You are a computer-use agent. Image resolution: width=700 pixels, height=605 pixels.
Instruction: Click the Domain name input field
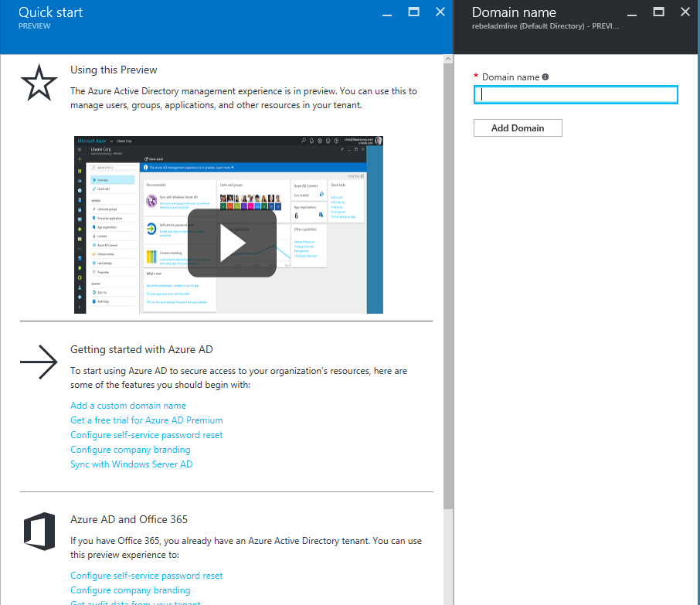pyautogui.click(x=576, y=95)
